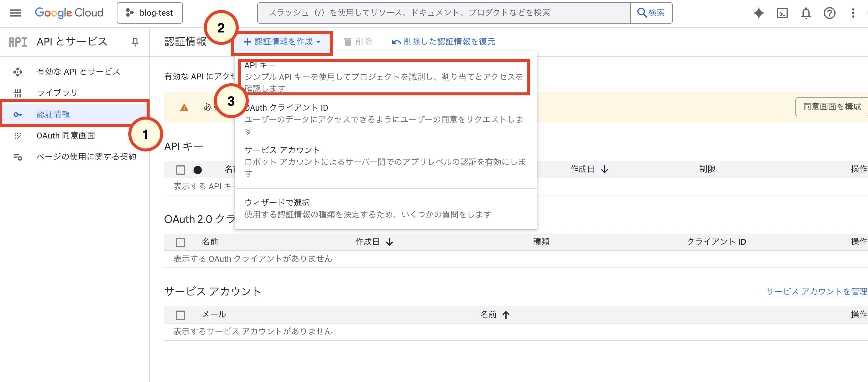The image size is (868, 382).
Task: Expand the 認証情報を作成 dropdown
Action: tap(282, 42)
